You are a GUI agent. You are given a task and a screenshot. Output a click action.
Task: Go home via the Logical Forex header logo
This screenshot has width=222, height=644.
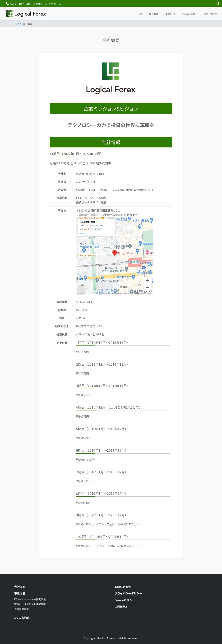(x=26, y=14)
